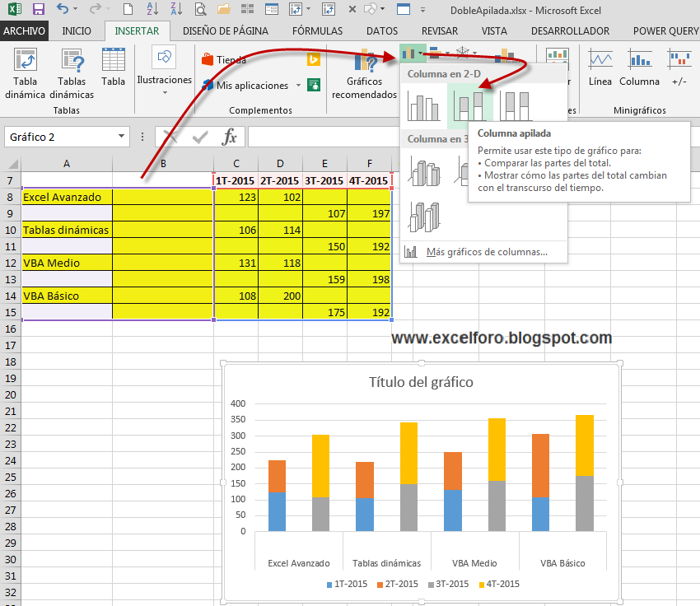Choose the 3-D clustered column chart
This screenshot has height=606, width=700.
(x=425, y=172)
